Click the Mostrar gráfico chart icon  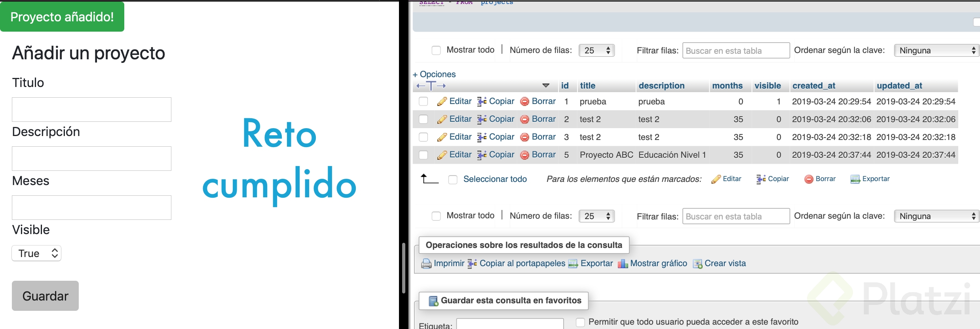coord(623,264)
